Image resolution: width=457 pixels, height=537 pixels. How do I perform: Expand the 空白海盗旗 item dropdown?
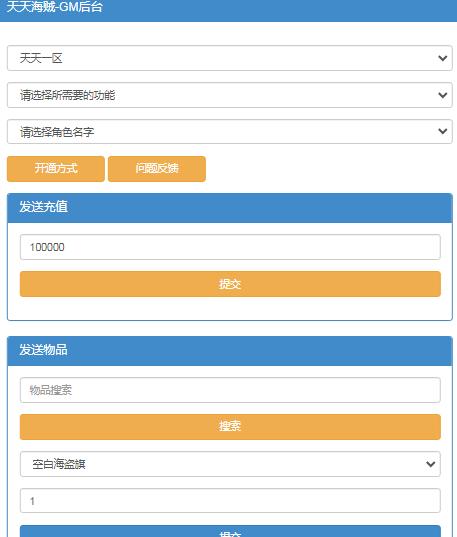point(230,464)
